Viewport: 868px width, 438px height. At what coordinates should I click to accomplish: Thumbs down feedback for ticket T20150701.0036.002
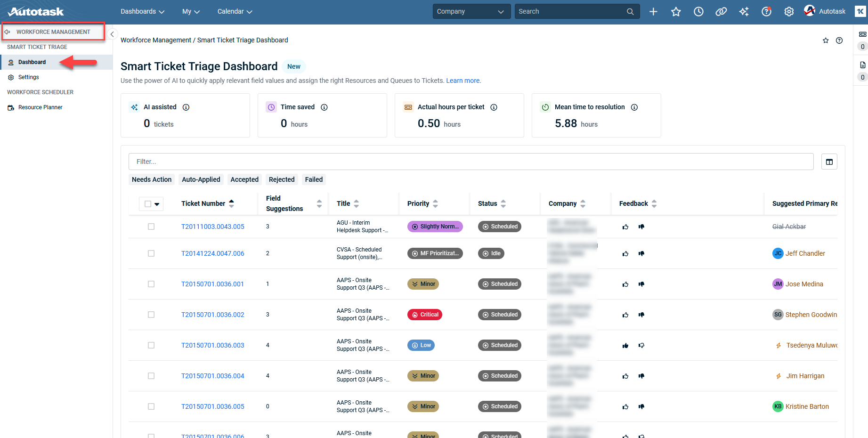641,315
